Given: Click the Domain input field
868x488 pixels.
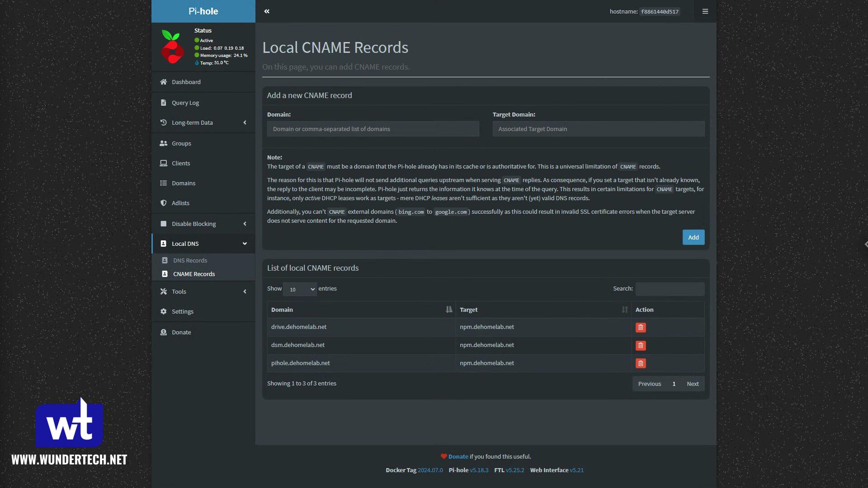Looking at the screenshot, I should coord(373,129).
